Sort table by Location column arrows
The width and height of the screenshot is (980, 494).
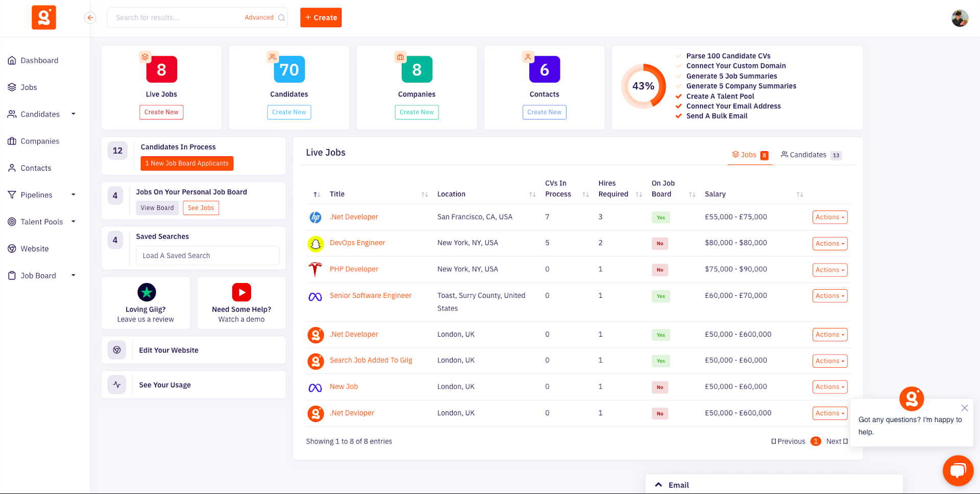click(532, 195)
